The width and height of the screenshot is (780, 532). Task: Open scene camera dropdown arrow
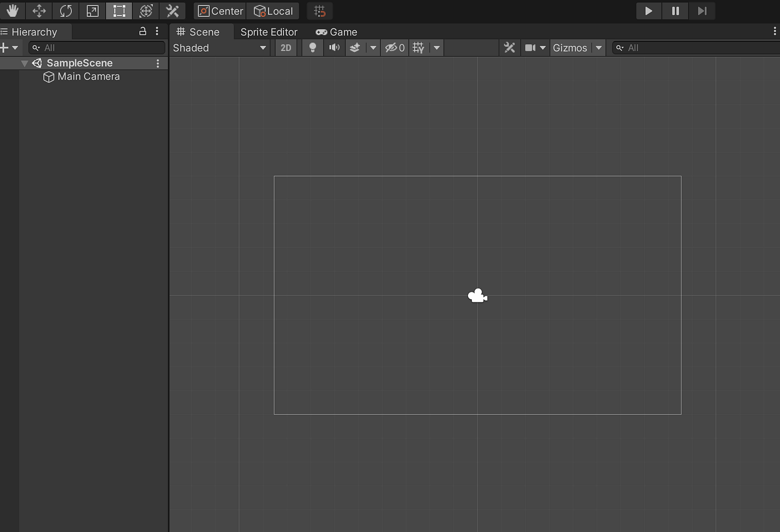(543, 48)
